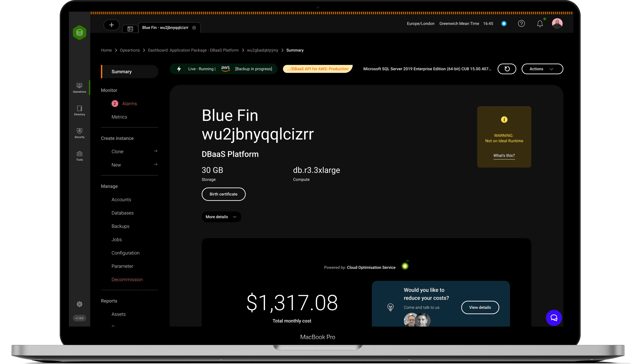Expand the Actions dropdown
This screenshot has width=636, height=364.
click(x=542, y=69)
